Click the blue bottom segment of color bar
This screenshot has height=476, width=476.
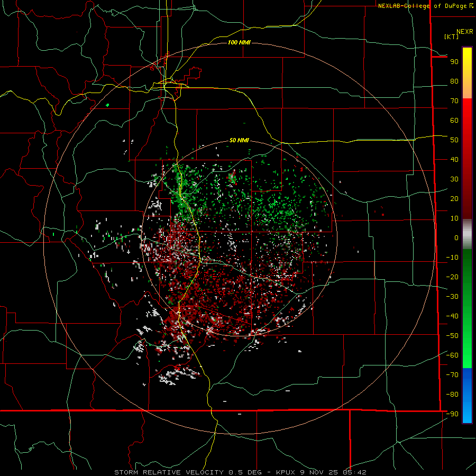click(x=467, y=395)
